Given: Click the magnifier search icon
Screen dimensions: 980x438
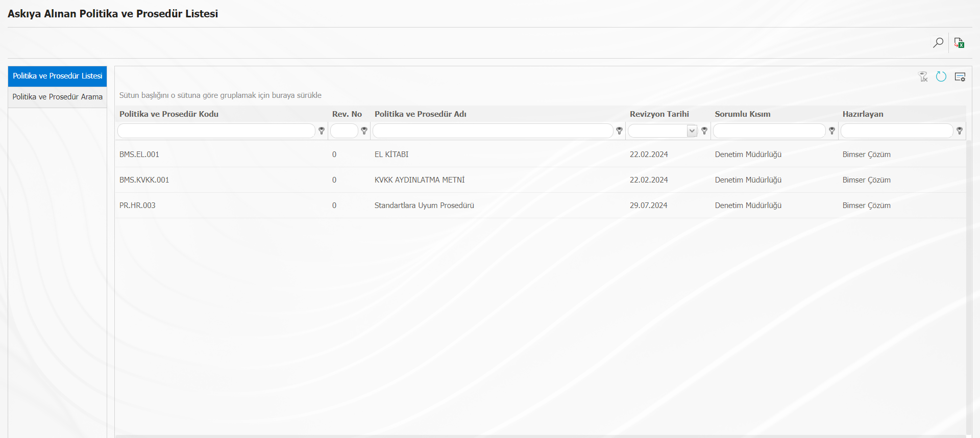Looking at the screenshot, I should click(x=938, y=43).
